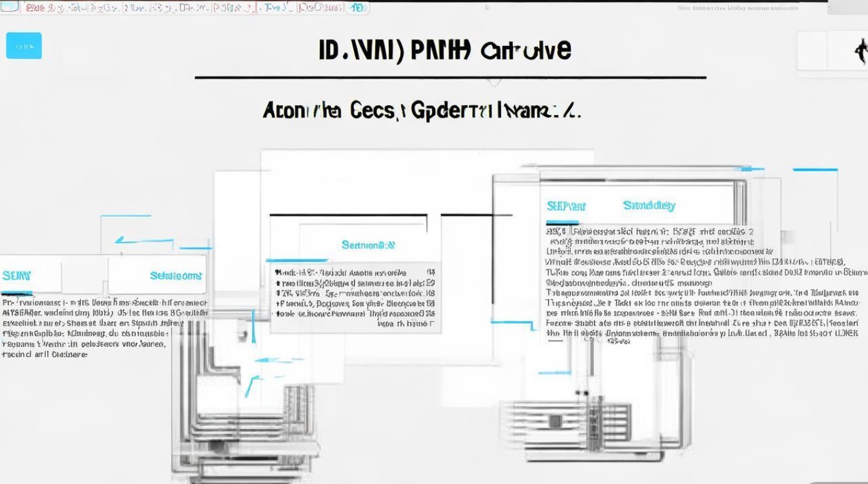Click the first red menu item 'Bide'
868x484 pixels.
(x=35, y=8)
